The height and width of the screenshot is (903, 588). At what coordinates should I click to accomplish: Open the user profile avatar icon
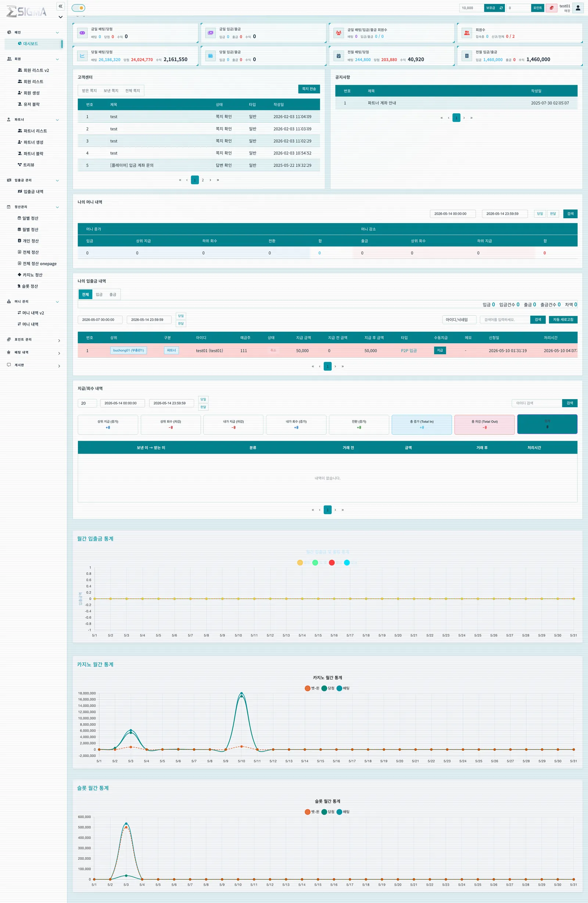pos(578,8)
